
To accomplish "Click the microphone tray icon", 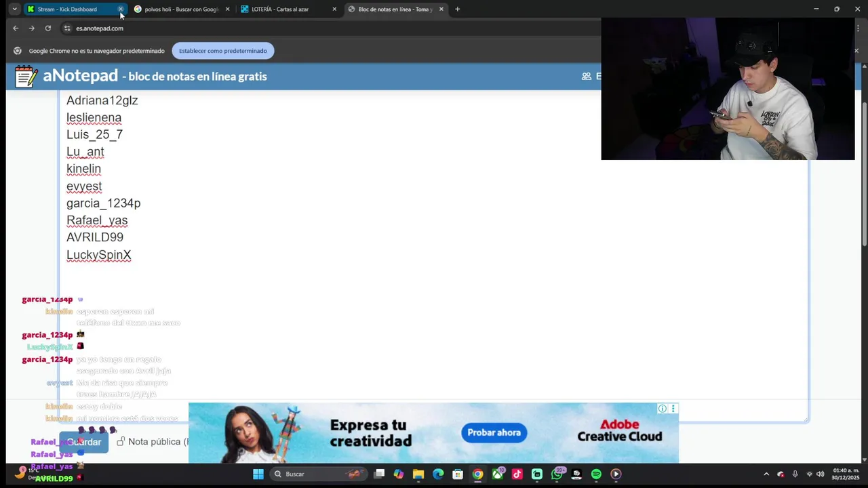I will point(795,474).
